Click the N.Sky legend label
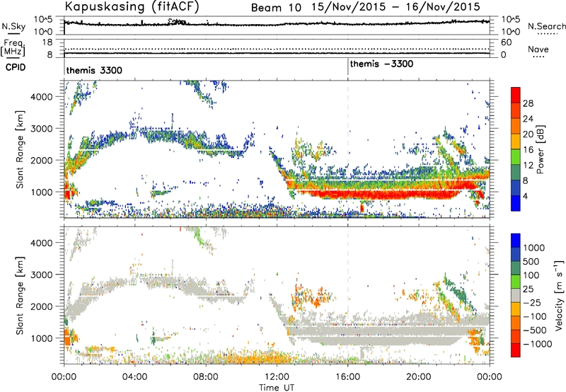The width and height of the screenshot is (566, 392). [13, 26]
